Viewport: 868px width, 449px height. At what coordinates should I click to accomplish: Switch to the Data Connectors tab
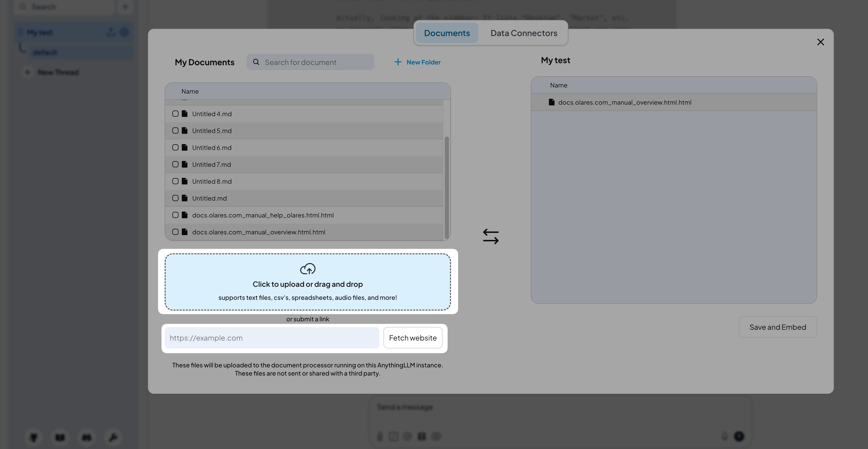point(523,33)
